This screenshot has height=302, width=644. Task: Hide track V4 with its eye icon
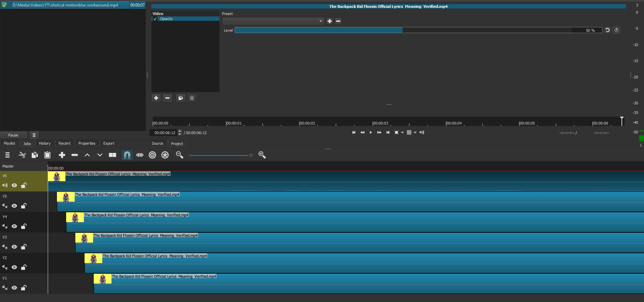pos(14,226)
